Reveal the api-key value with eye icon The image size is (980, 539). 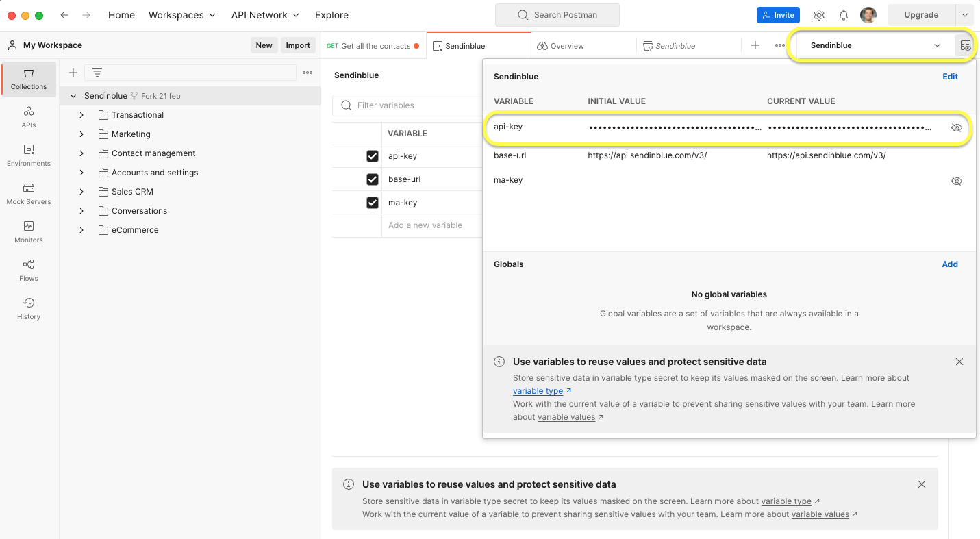(957, 127)
